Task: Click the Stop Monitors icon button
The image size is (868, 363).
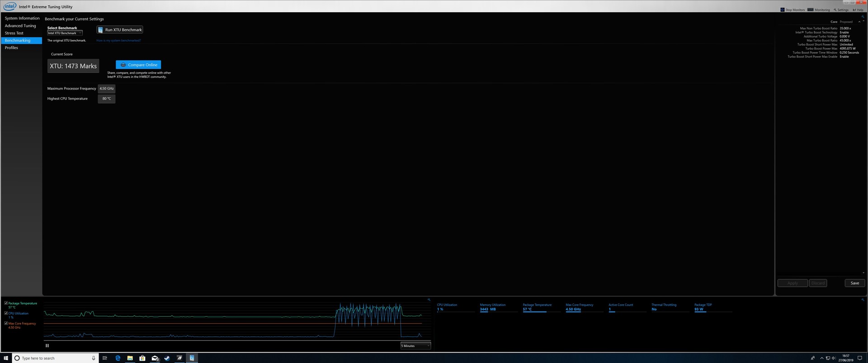Action: 783,9
